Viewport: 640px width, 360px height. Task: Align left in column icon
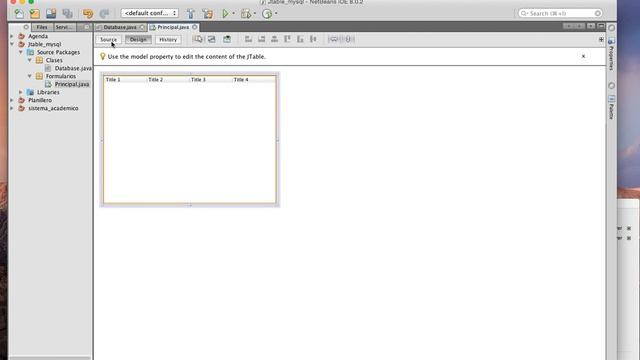coord(248,39)
